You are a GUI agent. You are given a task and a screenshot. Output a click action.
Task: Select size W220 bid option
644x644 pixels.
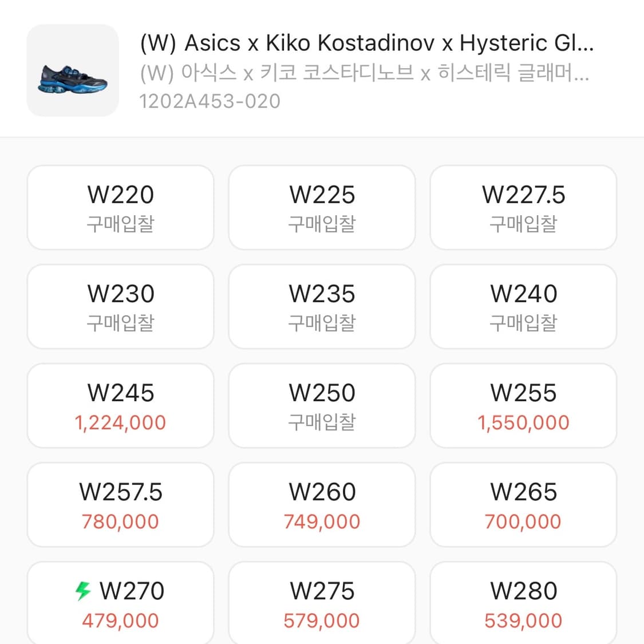tap(120, 207)
